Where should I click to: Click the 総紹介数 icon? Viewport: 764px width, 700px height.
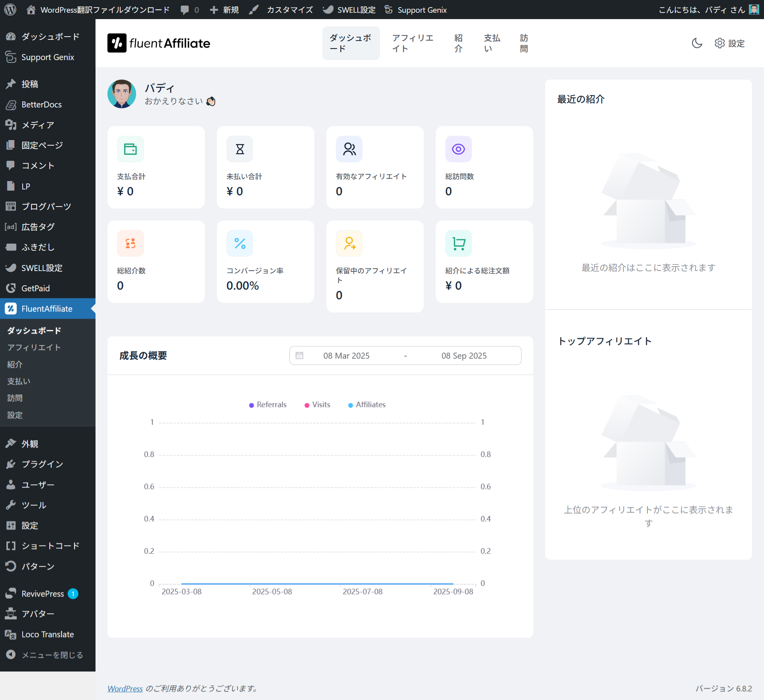(x=131, y=243)
